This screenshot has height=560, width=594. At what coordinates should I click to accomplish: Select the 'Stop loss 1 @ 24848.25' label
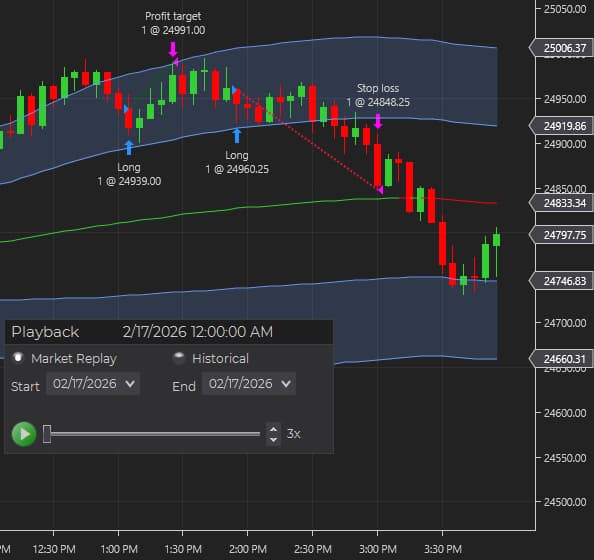tap(378, 95)
